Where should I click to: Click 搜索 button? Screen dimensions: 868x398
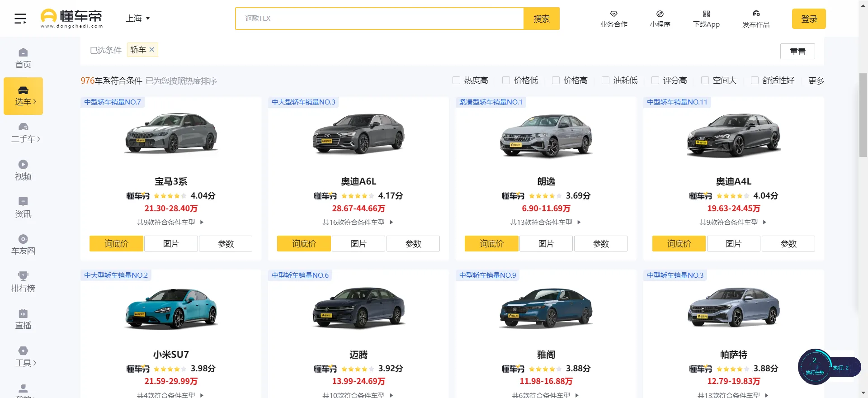point(542,19)
